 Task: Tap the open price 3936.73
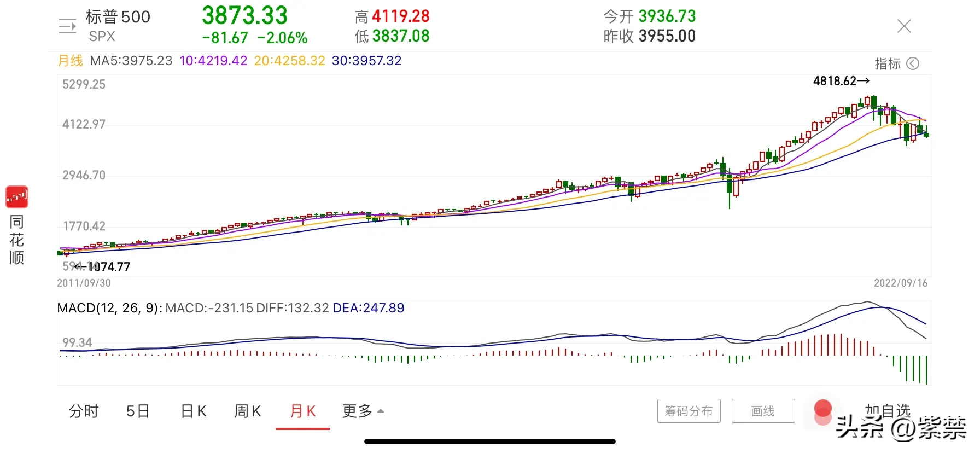coord(667,16)
